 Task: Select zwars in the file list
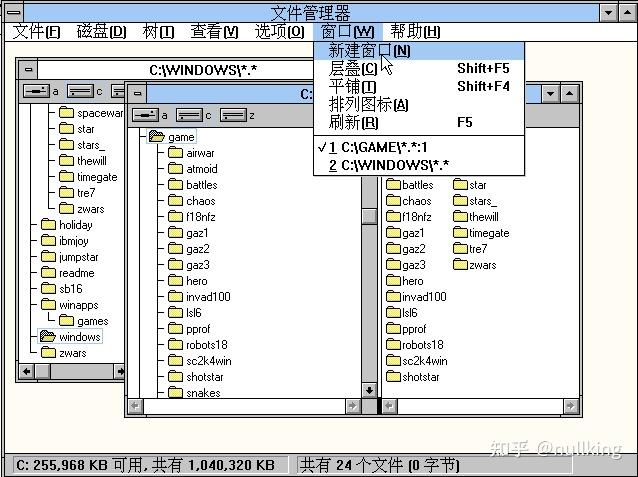coord(483,265)
